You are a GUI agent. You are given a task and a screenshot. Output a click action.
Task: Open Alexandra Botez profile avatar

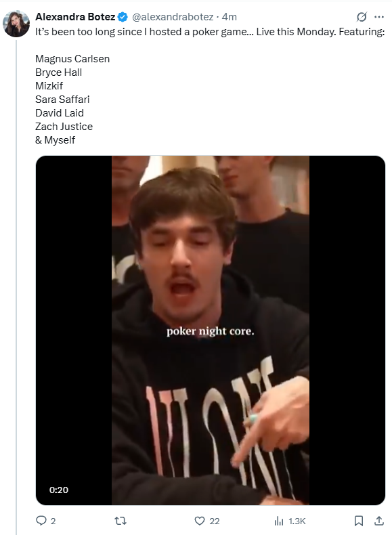16,24
